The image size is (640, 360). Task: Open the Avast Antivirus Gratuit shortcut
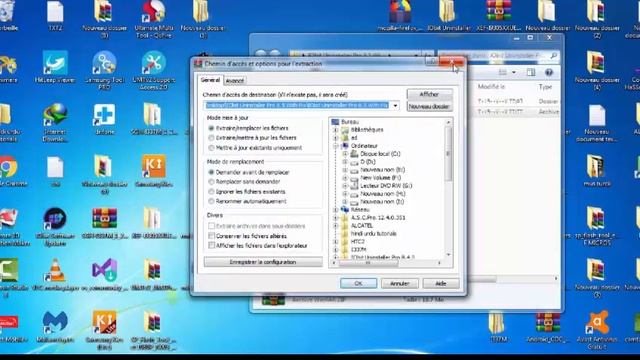click(x=597, y=322)
